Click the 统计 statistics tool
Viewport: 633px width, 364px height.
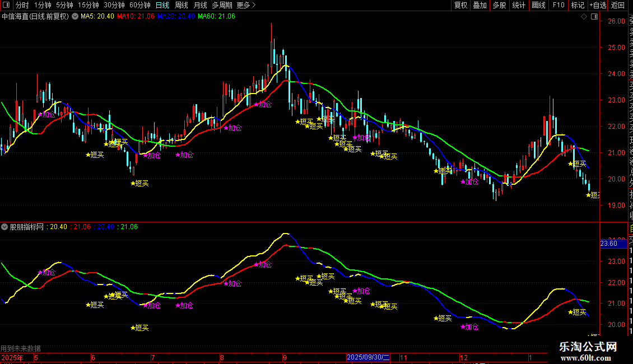point(519,5)
